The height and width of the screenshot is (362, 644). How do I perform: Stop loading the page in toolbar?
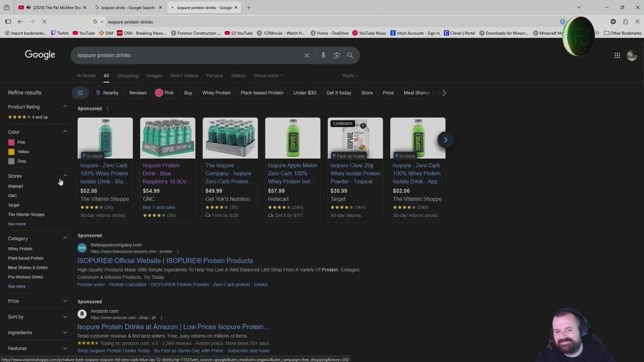[x=44, y=22]
